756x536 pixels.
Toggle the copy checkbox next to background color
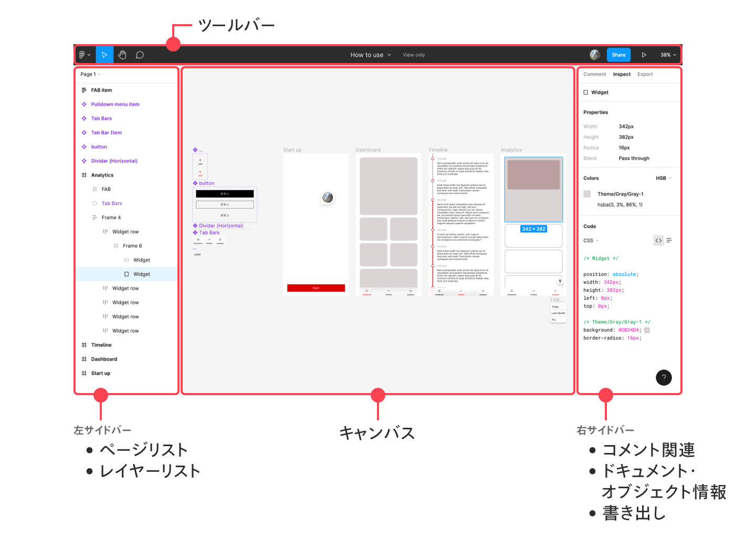[647, 330]
